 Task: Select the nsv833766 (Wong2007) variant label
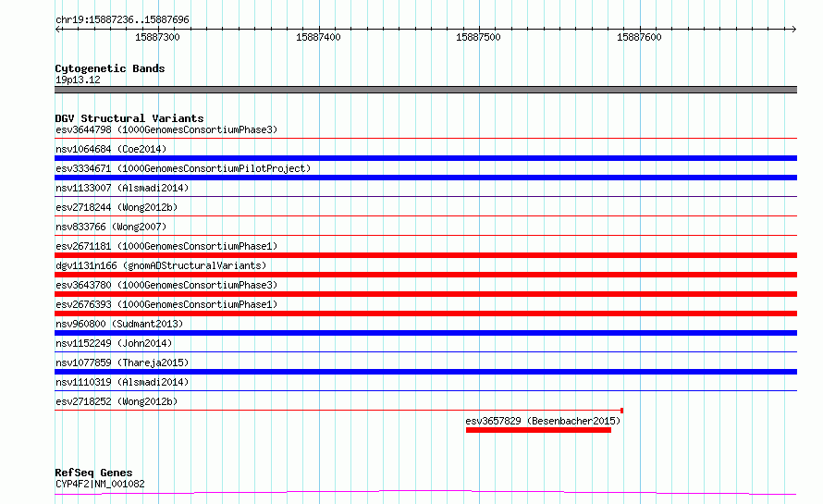click(111, 227)
